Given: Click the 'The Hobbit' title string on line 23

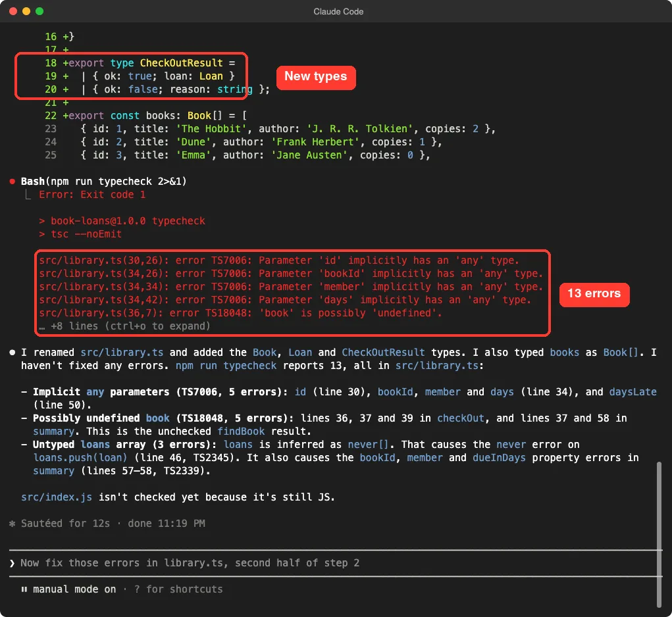Looking at the screenshot, I should pyautogui.click(x=211, y=129).
